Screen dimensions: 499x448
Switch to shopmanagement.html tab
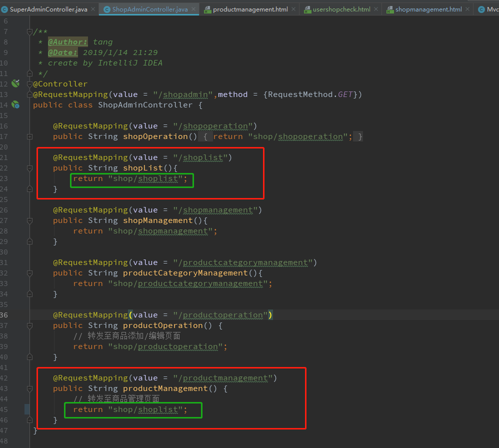tap(428, 9)
